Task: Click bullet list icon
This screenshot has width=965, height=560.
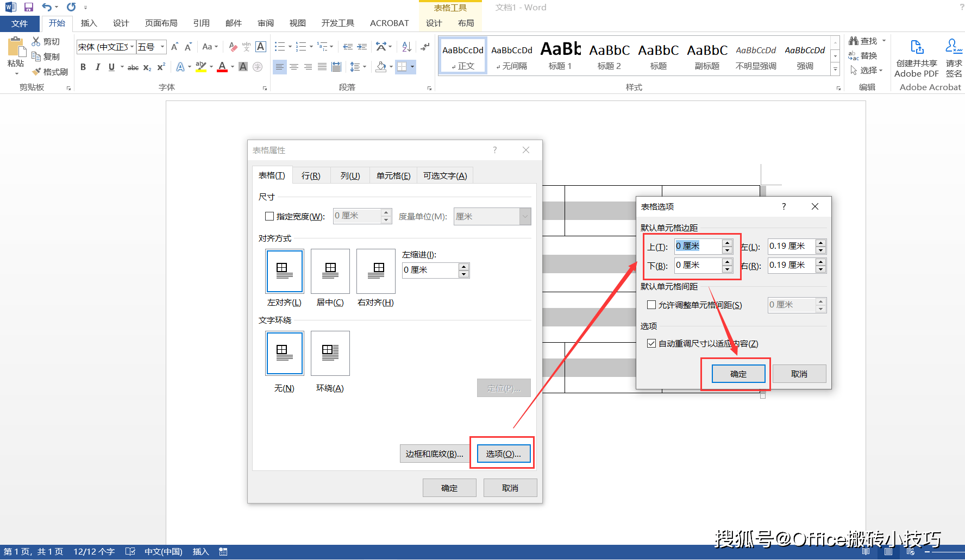Action: [x=280, y=47]
